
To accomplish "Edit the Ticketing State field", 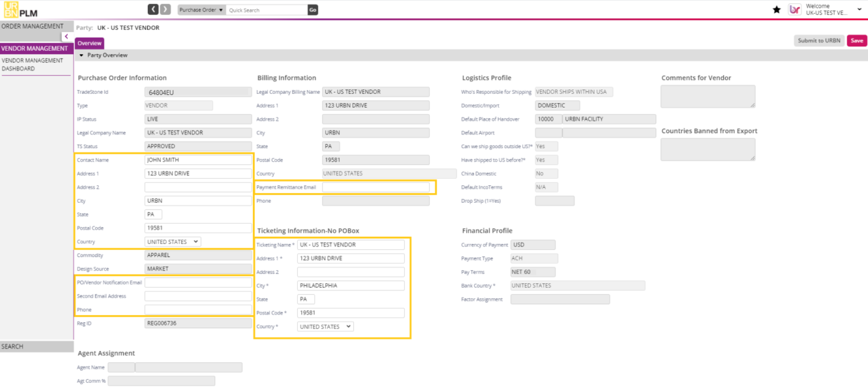I will (x=306, y=299).
